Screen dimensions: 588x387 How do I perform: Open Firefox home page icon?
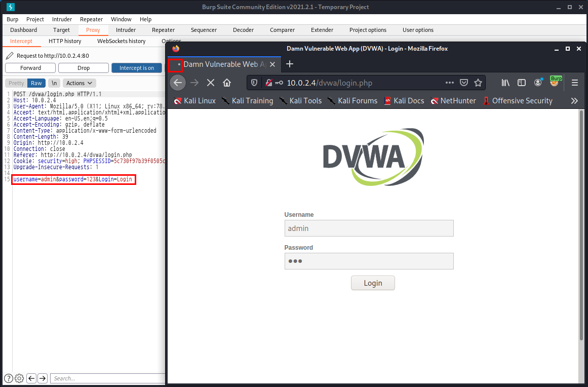click(227, 83)
